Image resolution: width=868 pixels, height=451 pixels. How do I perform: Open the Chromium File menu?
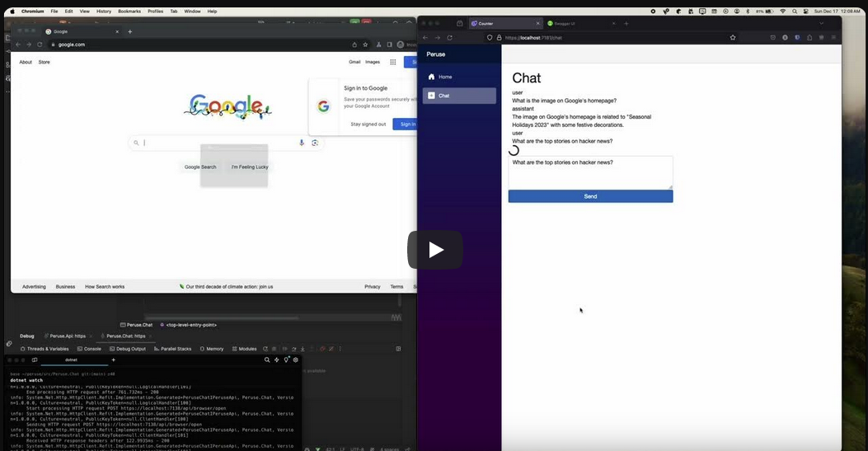click(x=54, y=11)
